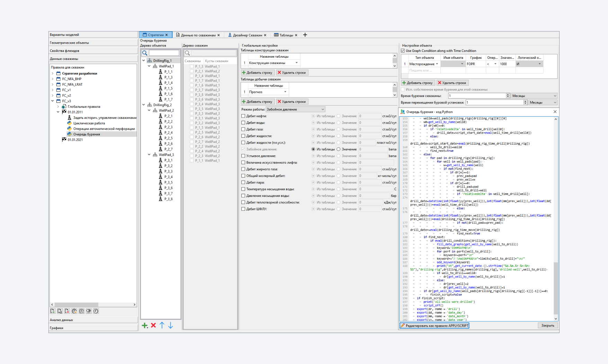Collapse the WellPad_3 node
Screen dimensions: 608x364
(149, 155)
